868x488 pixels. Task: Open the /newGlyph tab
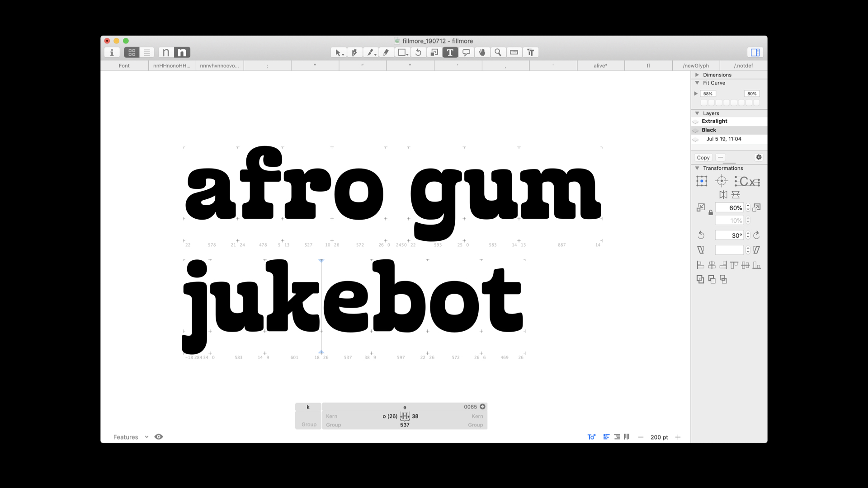(x=696, y=66)
